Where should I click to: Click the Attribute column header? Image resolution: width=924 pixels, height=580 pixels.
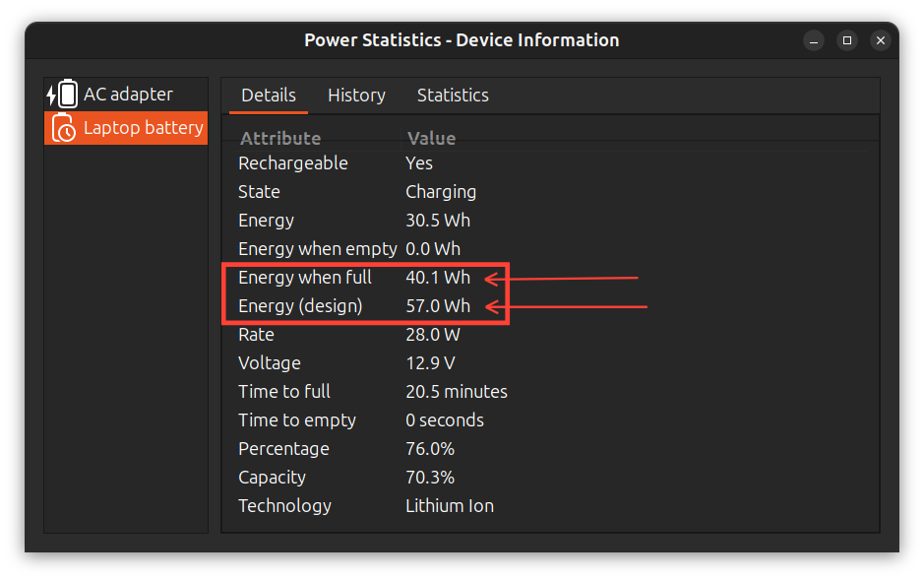[280, 138]
